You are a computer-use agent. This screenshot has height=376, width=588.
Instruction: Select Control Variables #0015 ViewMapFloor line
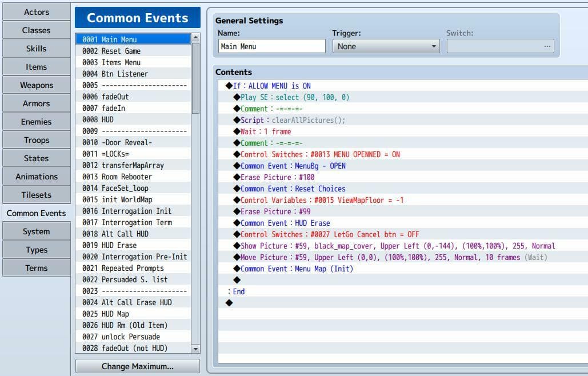pos(403,200)
